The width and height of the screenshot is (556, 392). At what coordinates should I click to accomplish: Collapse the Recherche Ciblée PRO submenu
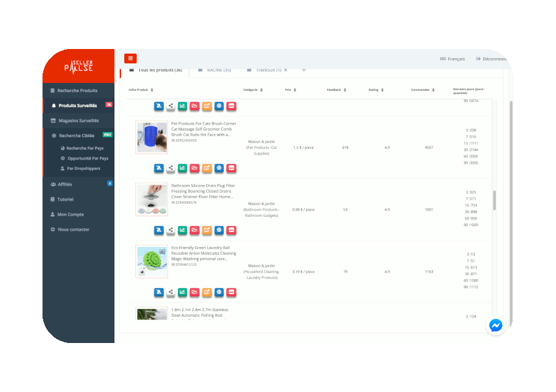point(78,136)
